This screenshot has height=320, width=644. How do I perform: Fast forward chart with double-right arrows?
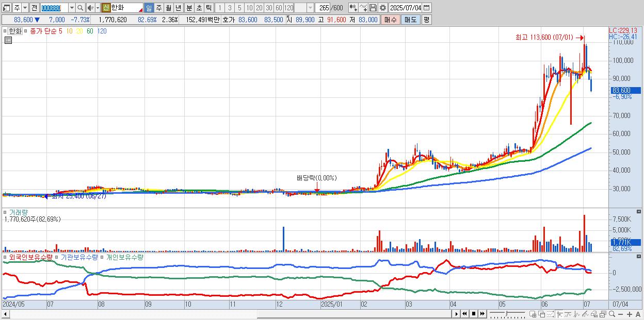click(482, 314)
